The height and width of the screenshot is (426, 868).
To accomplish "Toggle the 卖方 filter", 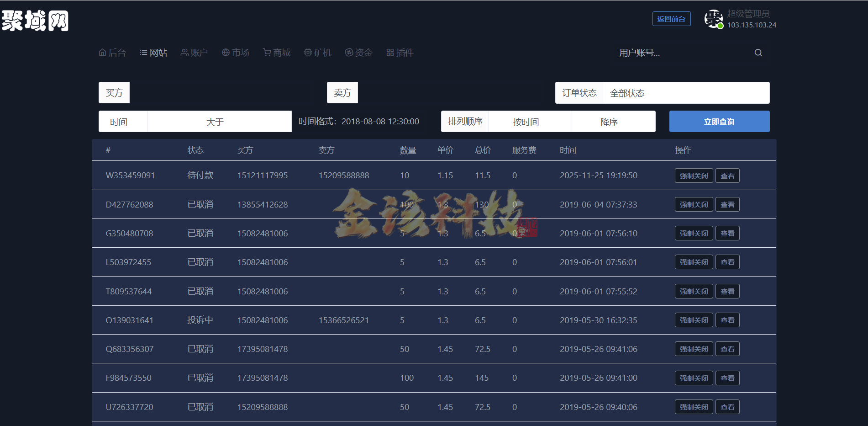I will (342, 92).
